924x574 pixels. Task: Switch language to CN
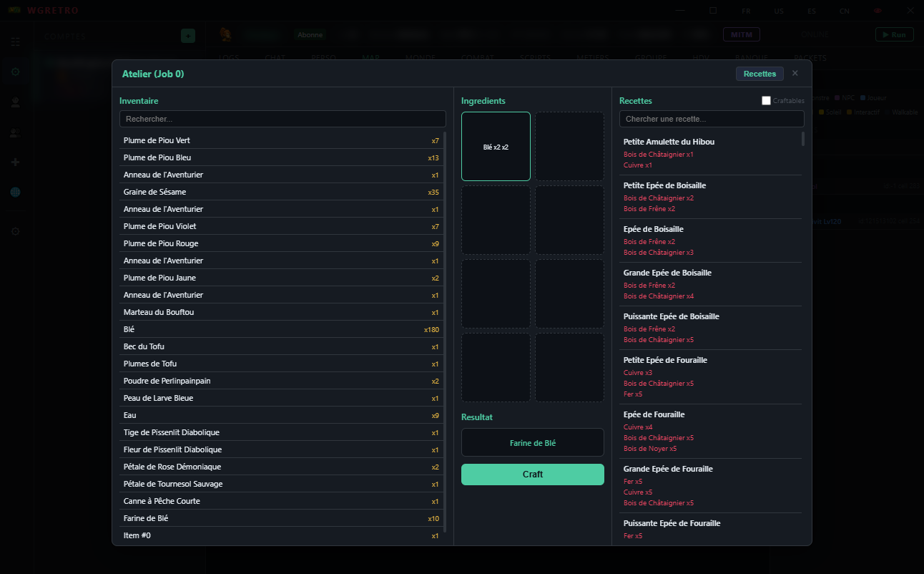click(x=845, y=11)
